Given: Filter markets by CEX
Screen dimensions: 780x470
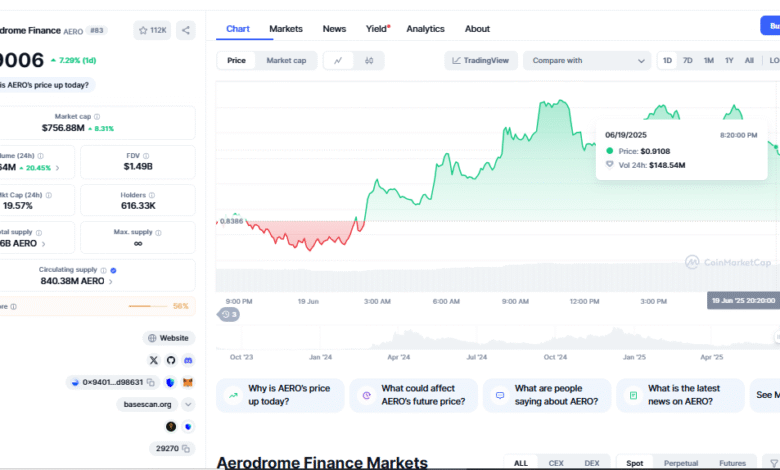Looking at the screenshot, I should (556, 463).
